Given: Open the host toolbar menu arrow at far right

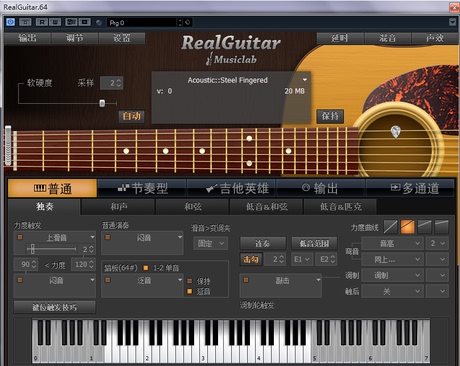Looking at the screenshot, I should point(452,22).
